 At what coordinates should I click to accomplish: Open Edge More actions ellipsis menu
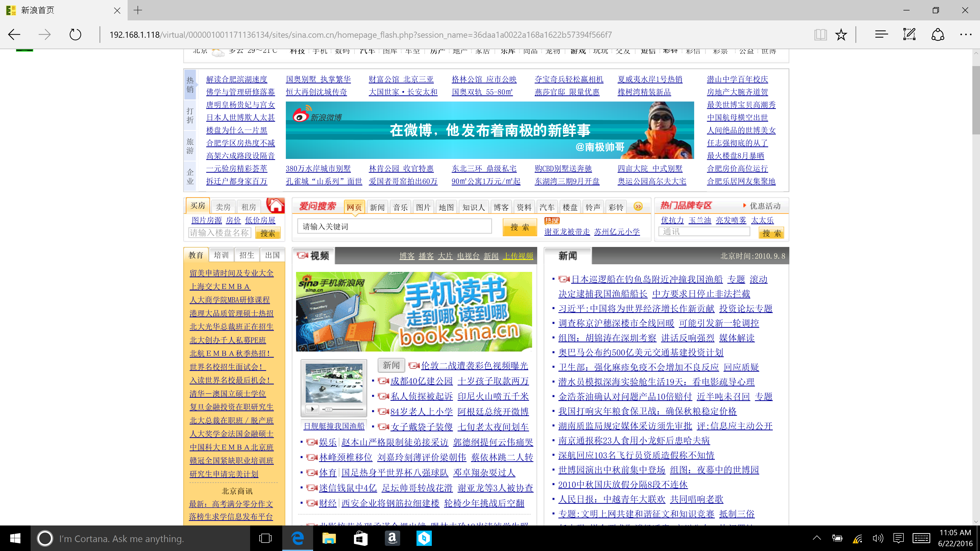(965, 35)
